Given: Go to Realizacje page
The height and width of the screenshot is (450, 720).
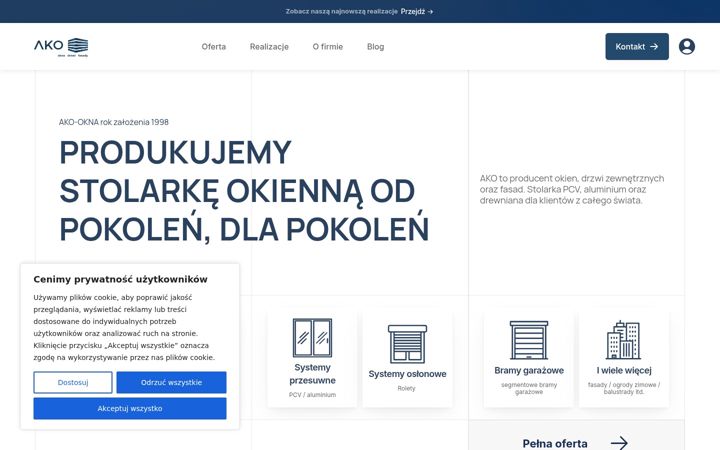Looking at the screenshot, I should pos(269,46).
